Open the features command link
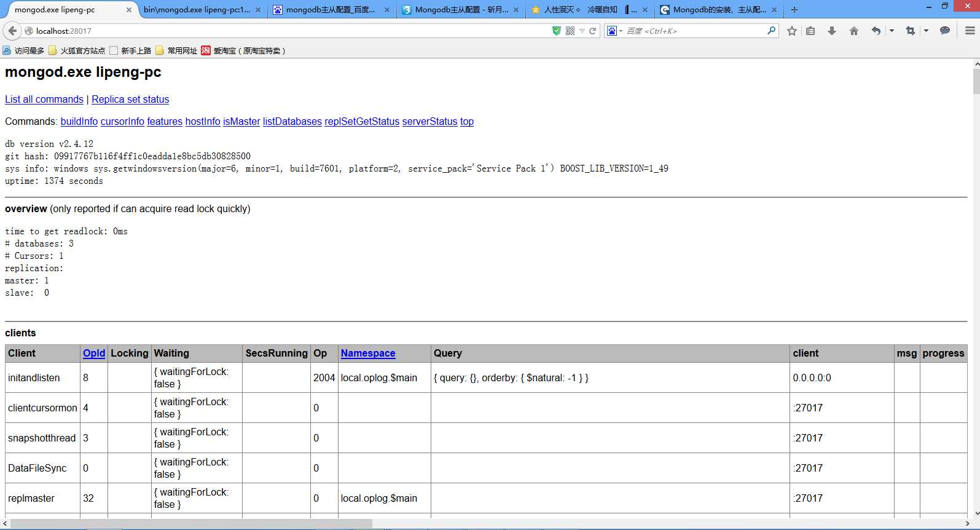This screenshot has height=530, width=980. (x=165, y=121)
